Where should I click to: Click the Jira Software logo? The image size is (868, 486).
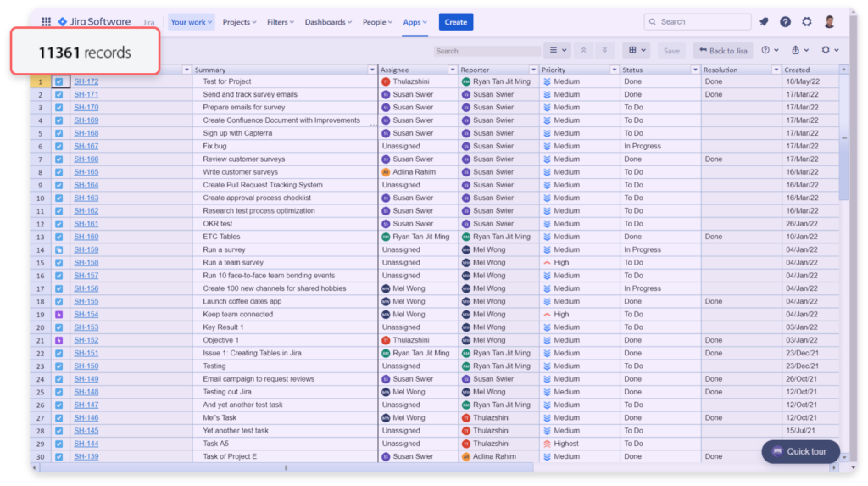coord(94,21)
